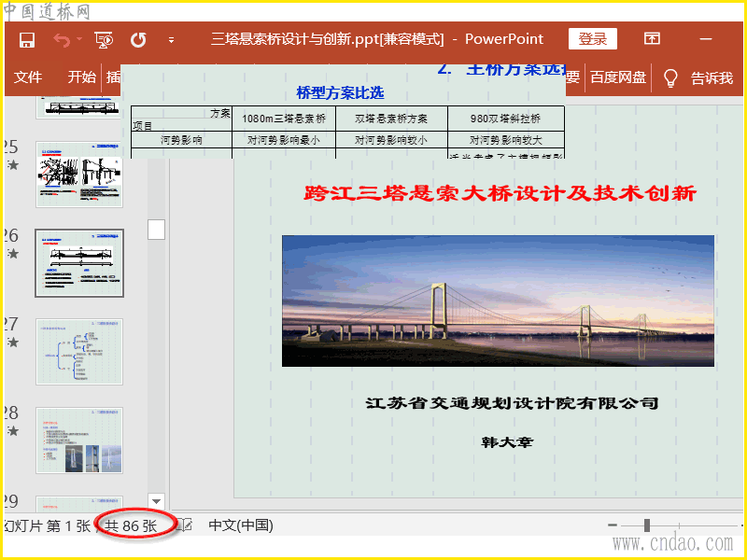The image size is (747, 560).
Task: Click the table cell 1080m三塔悬索桥
Action: pos(284,119)
